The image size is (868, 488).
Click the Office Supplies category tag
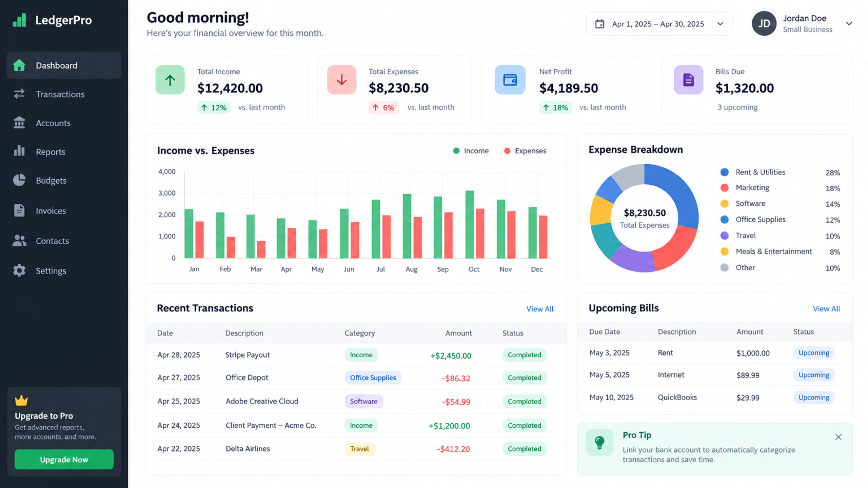click(x=373, y=378)
